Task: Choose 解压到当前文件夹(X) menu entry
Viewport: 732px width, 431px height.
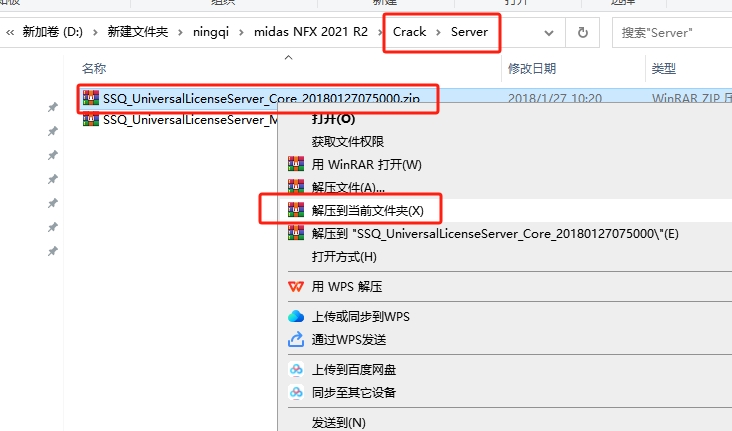Action: [368, 211]
